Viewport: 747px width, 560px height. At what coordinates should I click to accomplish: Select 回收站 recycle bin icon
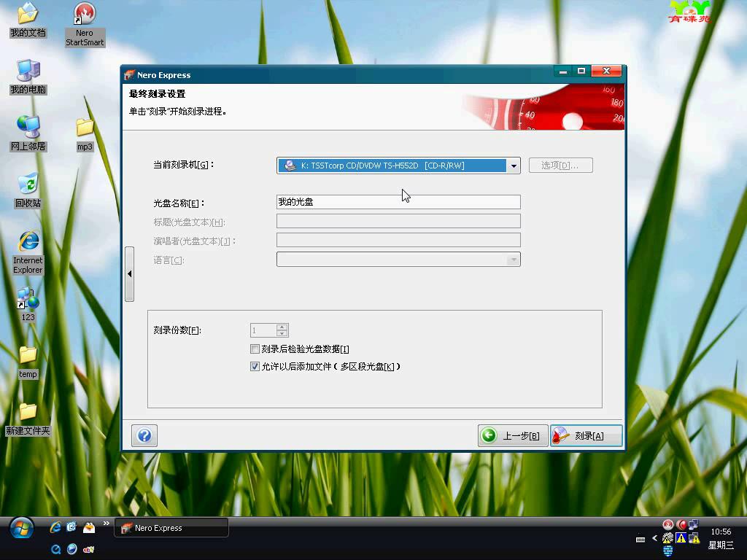click(x=28, y=190)
